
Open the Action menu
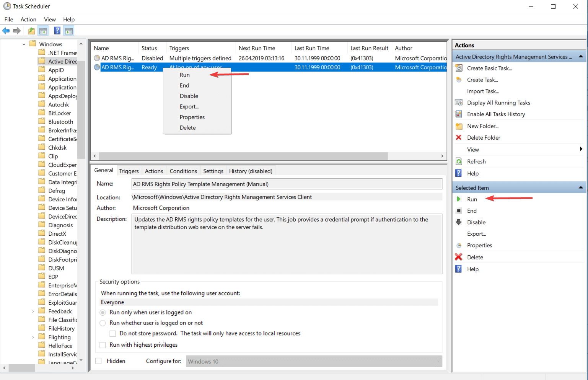tap(28, 19)
